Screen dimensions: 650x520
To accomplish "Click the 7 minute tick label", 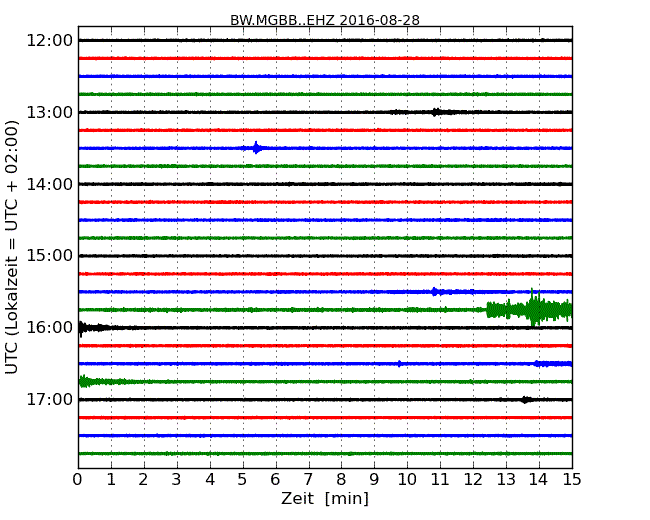I will click(x=308, y=480).
